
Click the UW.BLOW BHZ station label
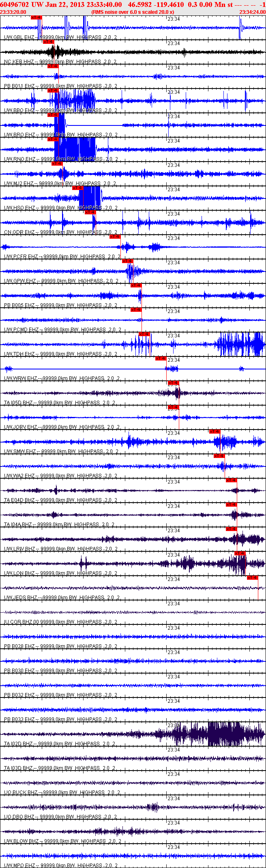tap(62, 841)
